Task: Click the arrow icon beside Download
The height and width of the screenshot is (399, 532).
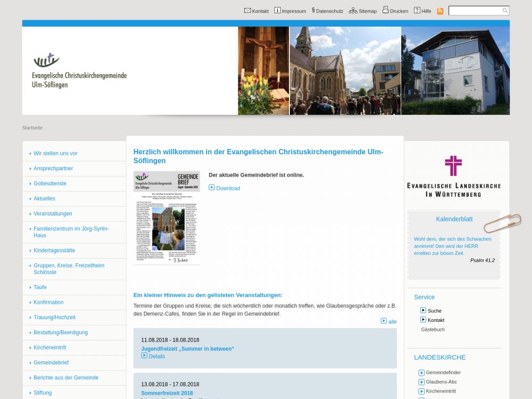Action: (212, 188)
